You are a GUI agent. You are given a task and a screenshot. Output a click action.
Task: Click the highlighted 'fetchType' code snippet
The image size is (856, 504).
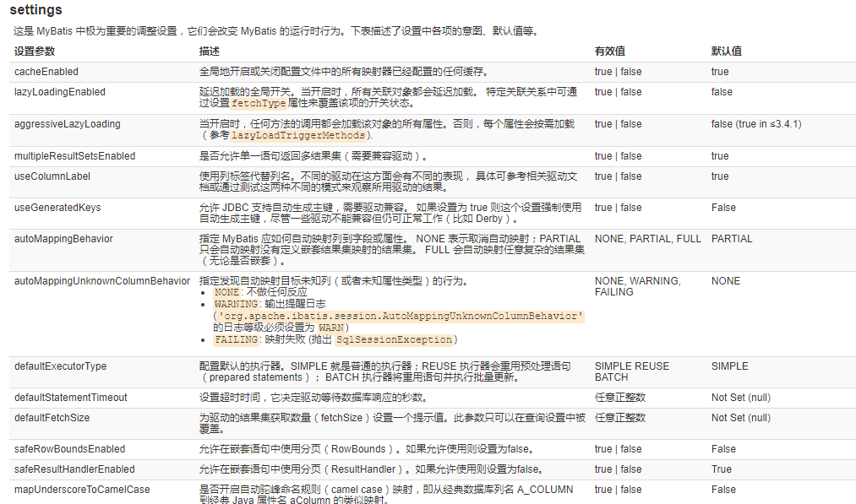[259, 103]
